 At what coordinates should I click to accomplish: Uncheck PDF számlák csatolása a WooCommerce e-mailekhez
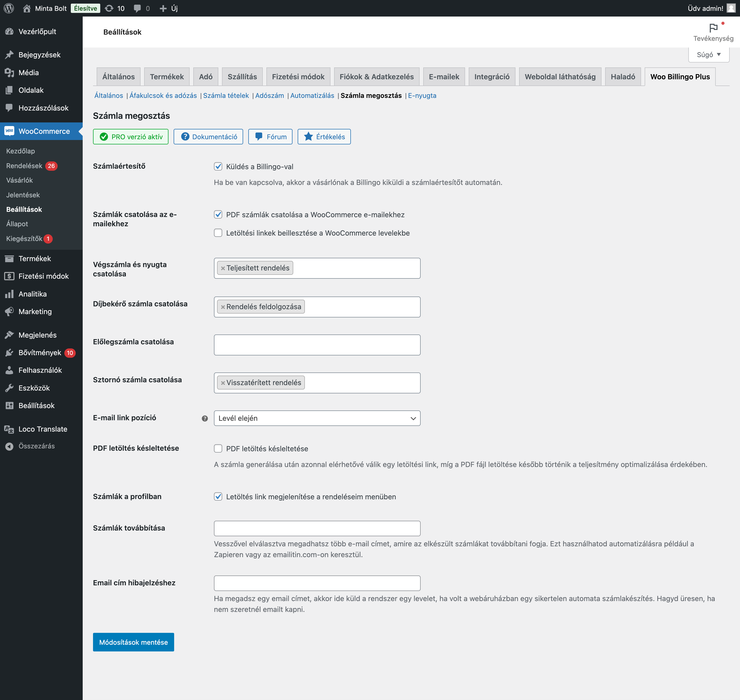point(218,215)
